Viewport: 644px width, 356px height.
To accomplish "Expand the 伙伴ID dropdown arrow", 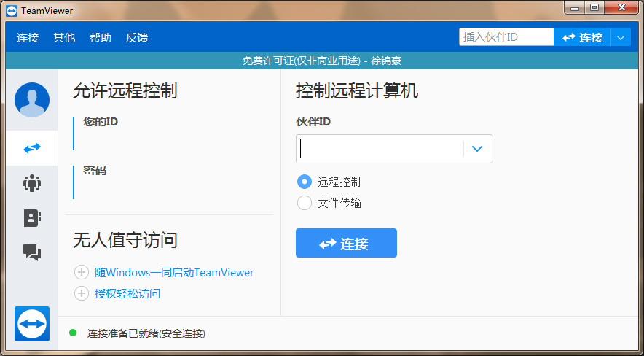I will point(477,149).
